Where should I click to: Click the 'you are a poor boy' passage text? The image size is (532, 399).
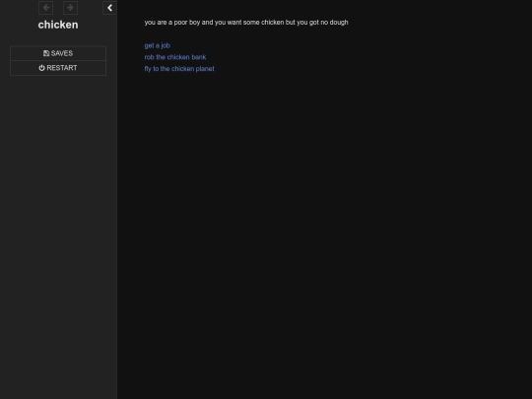246,23
